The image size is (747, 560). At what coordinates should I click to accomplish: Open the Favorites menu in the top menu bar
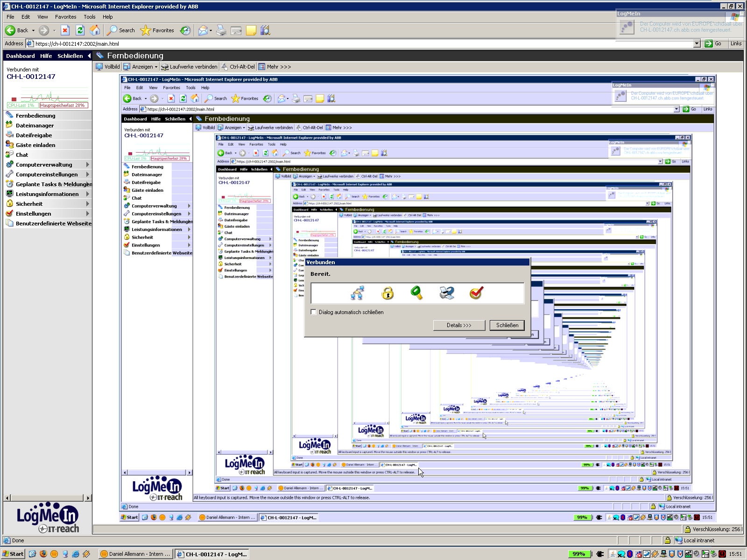coord(65,17)
